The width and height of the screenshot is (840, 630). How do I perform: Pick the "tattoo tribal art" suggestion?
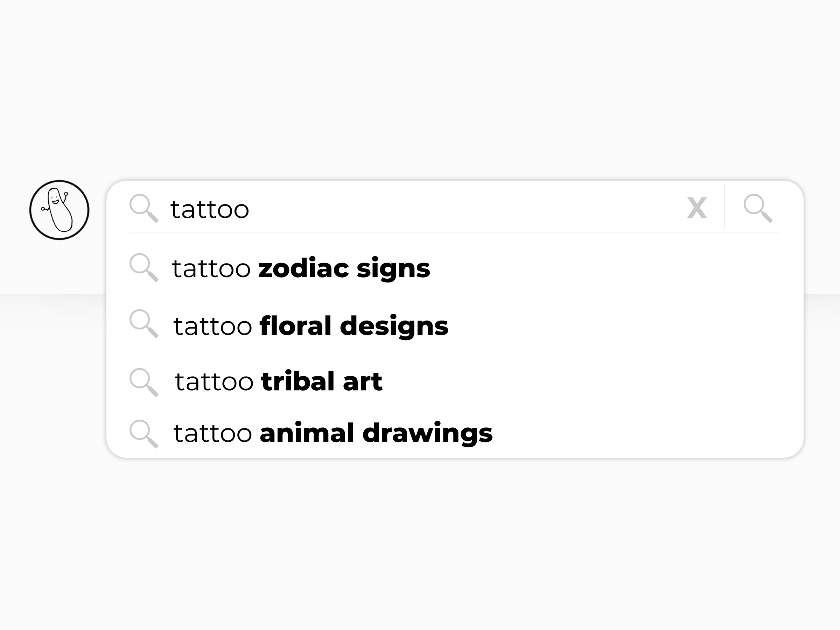[455, 381]
